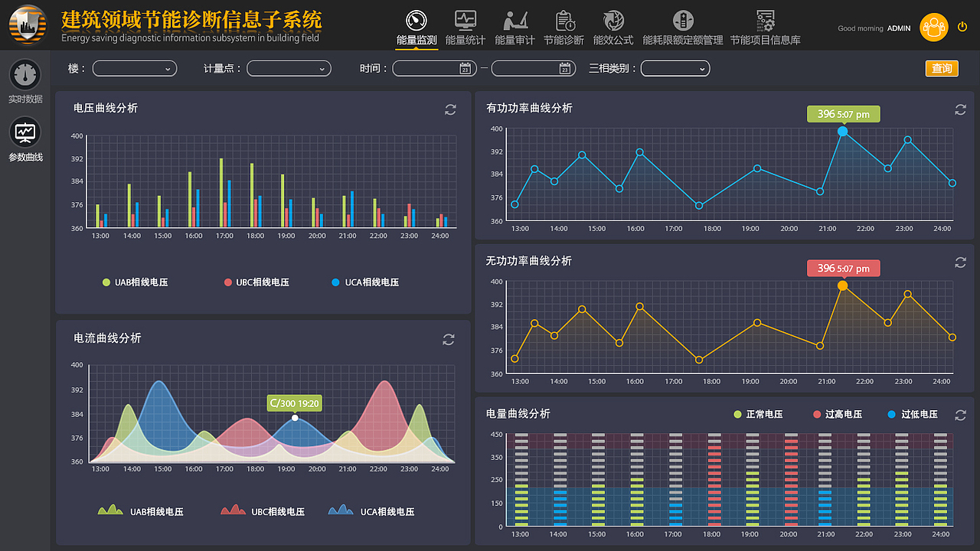This screenshot has width=980, height=551.
Task: Toggle 过高电压 legend in 电量 chart
Action: coord(838,414)
